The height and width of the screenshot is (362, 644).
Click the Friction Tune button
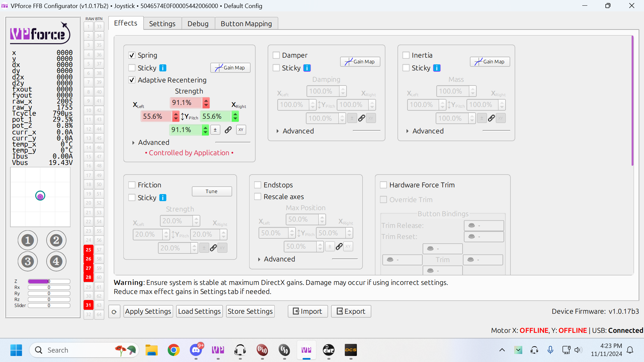[212, 191]
